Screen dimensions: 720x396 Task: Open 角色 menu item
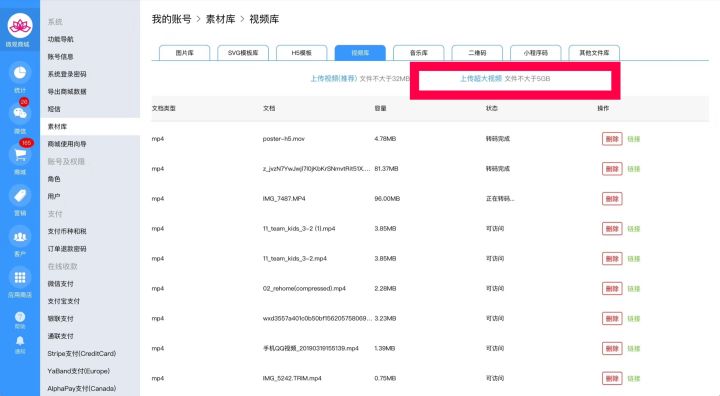[54, 179]
